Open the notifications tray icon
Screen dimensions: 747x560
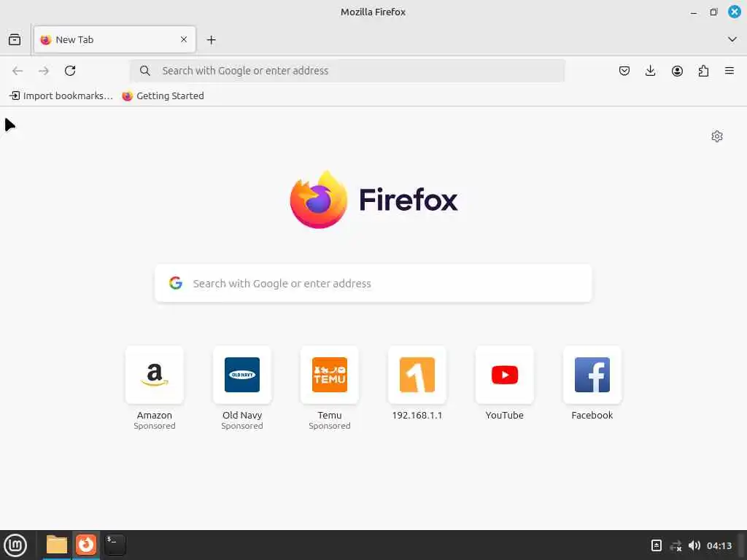[656, 545]
